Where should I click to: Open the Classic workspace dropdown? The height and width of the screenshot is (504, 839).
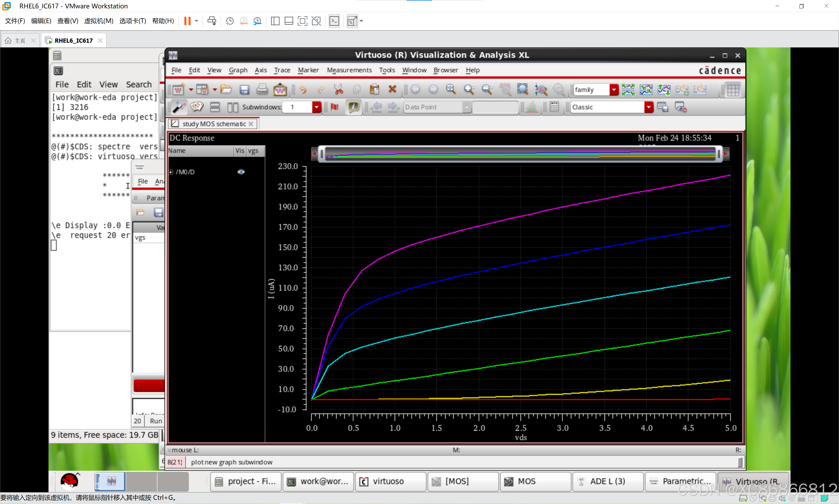click(x=648, y=107)
